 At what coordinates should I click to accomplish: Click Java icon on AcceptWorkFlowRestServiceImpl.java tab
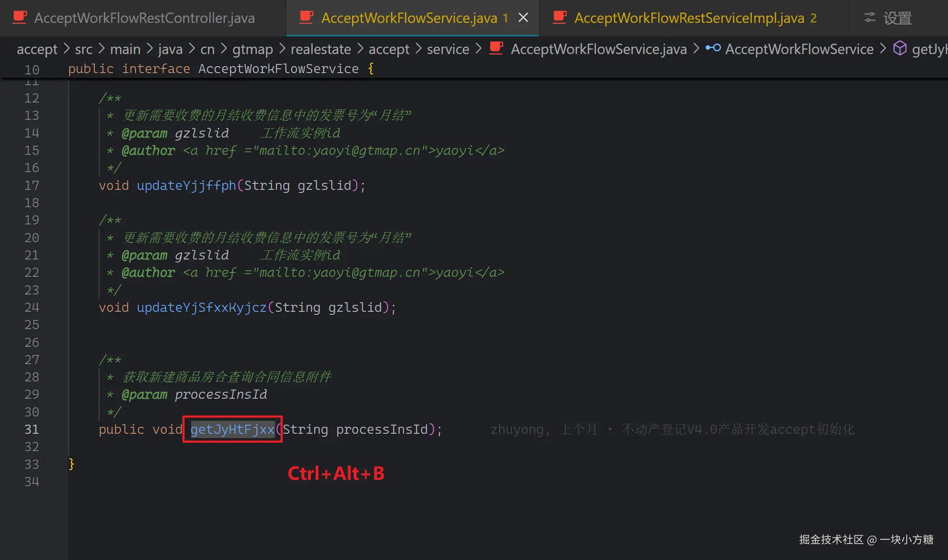pyautogui.click(x=560, y=17)
